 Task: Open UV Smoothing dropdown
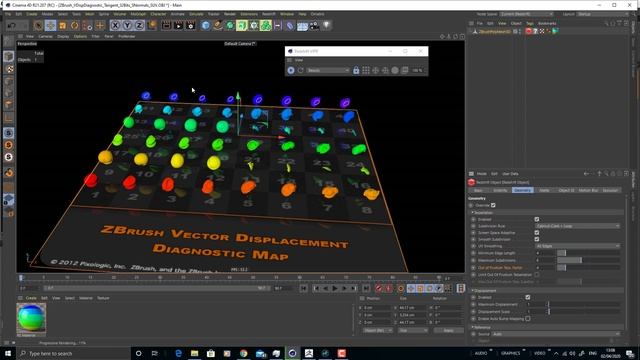coord(578,246)
